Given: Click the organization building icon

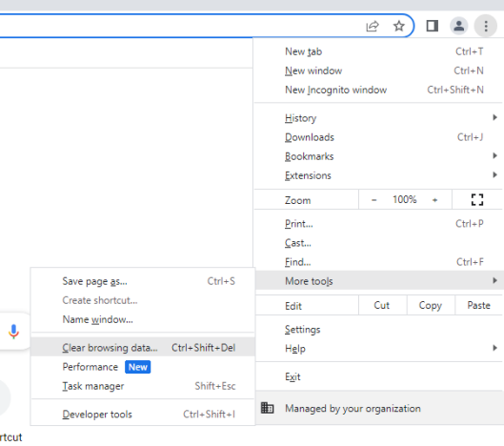Looking at the screenshot, I should (x=267, y=408).
